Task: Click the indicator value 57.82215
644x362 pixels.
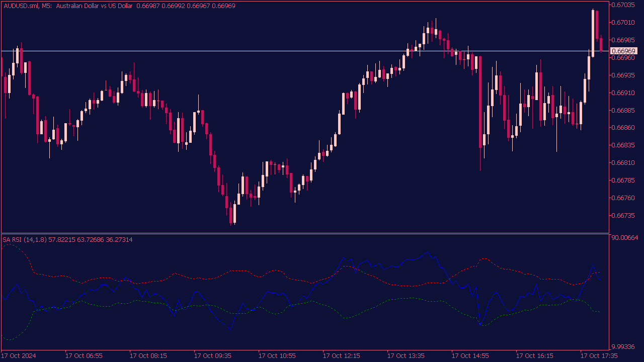Action: coord(62,240)
